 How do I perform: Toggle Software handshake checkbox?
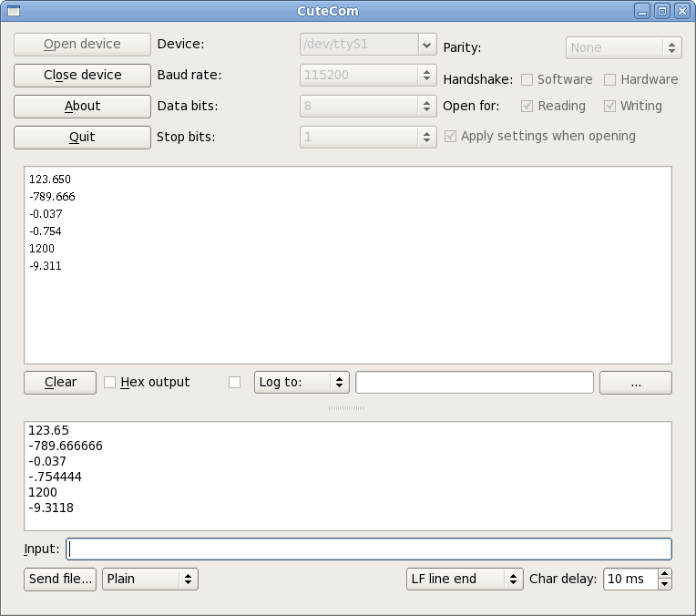[x=527, y=79]
